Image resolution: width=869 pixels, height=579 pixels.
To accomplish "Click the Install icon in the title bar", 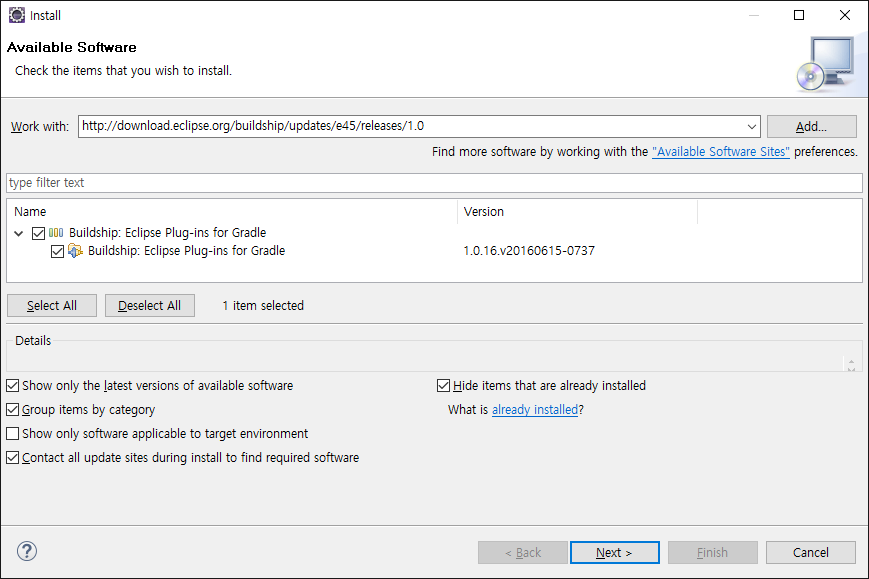I will (14, 15).
